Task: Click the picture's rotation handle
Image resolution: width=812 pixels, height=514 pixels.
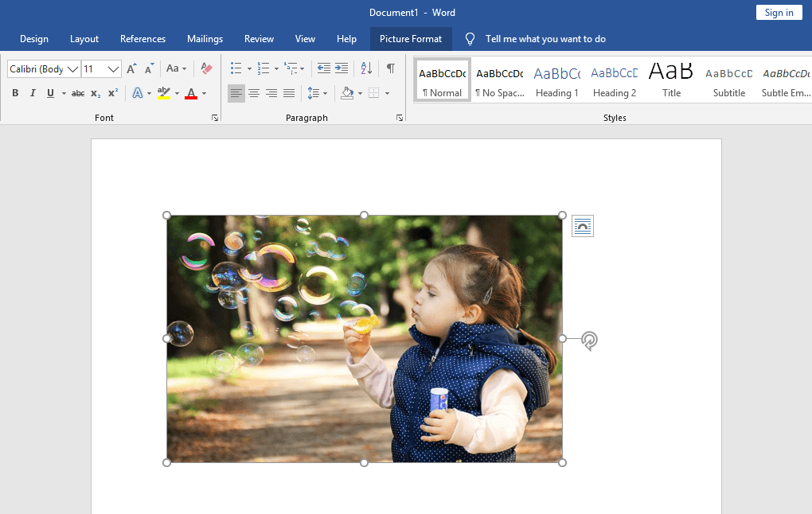Action: click(589, 341)
